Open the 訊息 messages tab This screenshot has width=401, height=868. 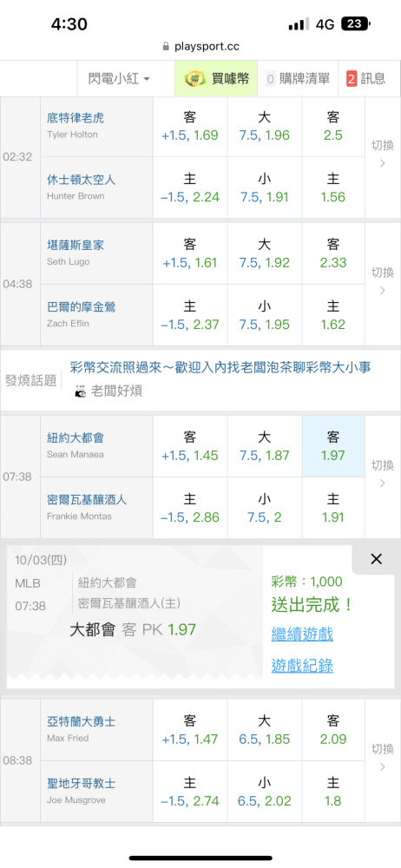point(366,79)
